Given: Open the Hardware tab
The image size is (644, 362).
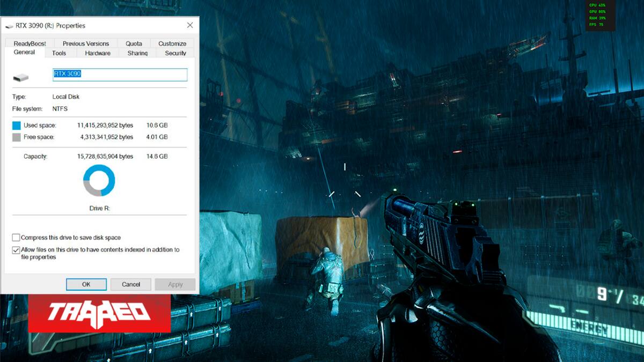Looking at the screenshot, I should click(98, 53).
